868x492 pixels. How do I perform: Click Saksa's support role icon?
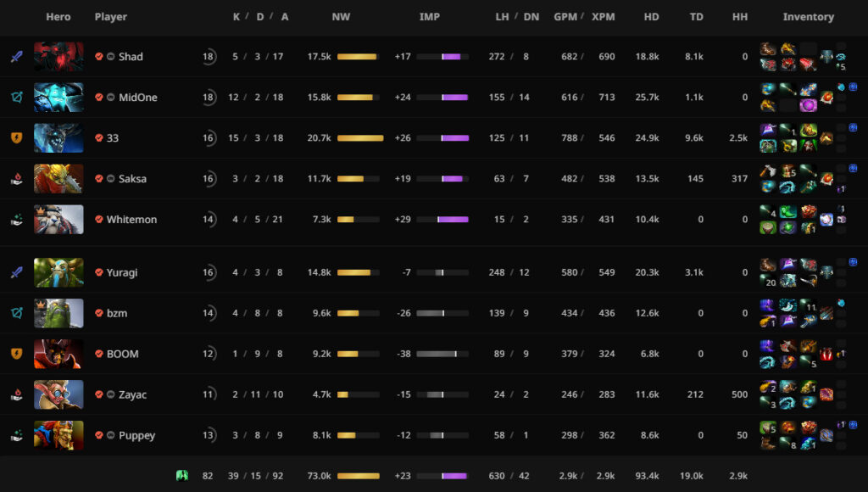(16, 179)
